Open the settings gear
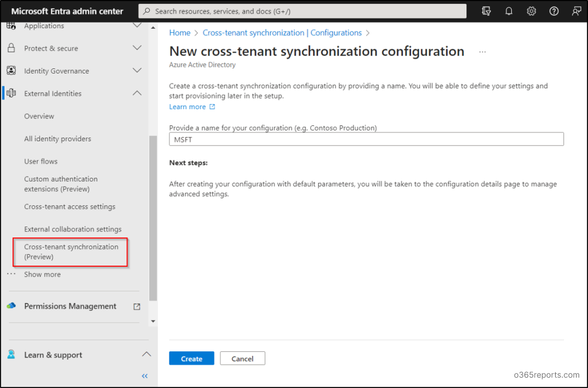This screenshot has height=388, width=588. tap(531, 11)
